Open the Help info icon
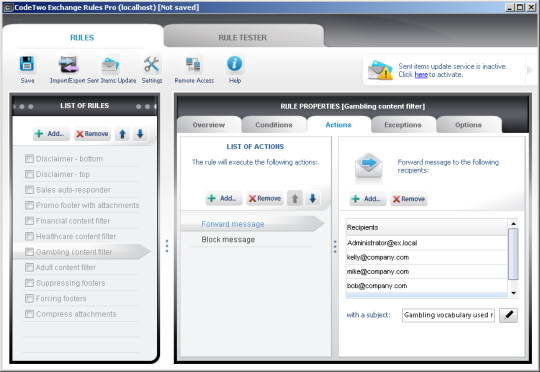The image size is (540, 372). pos(235,64)
